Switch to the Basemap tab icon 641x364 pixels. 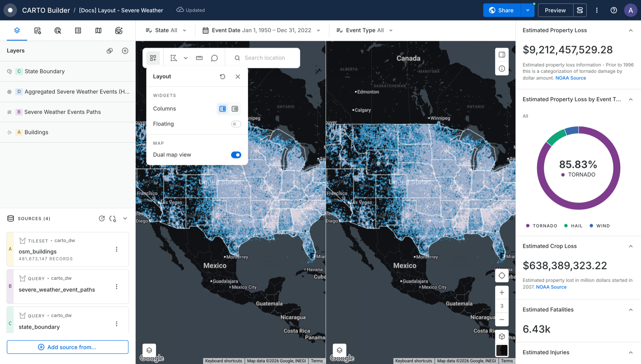click(x=98, y=30)
